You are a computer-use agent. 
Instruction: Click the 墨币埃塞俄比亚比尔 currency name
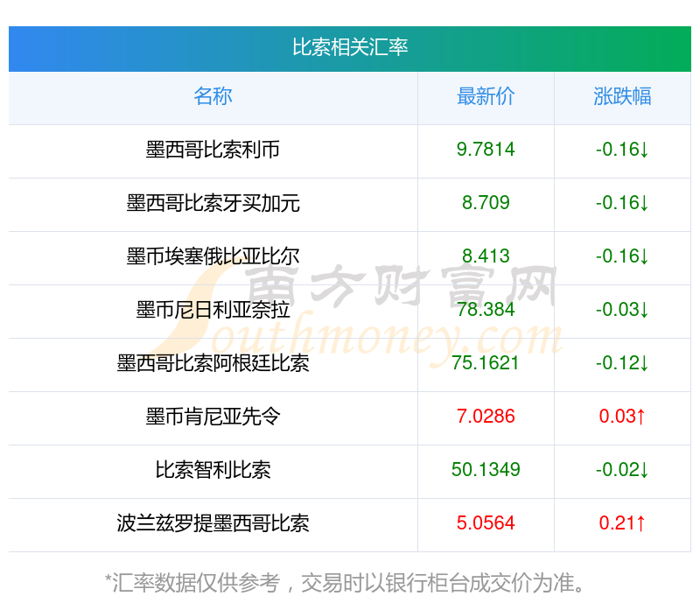[x=213, y=256]
